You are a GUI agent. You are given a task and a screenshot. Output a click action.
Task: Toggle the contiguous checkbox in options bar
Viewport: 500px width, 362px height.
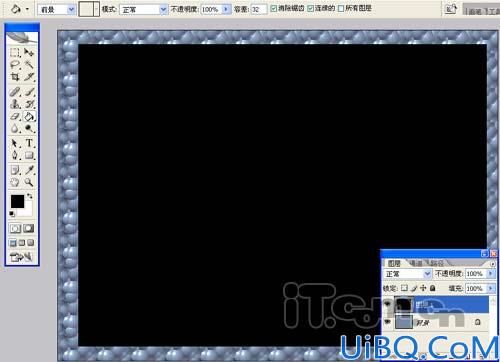pos(310,8)
